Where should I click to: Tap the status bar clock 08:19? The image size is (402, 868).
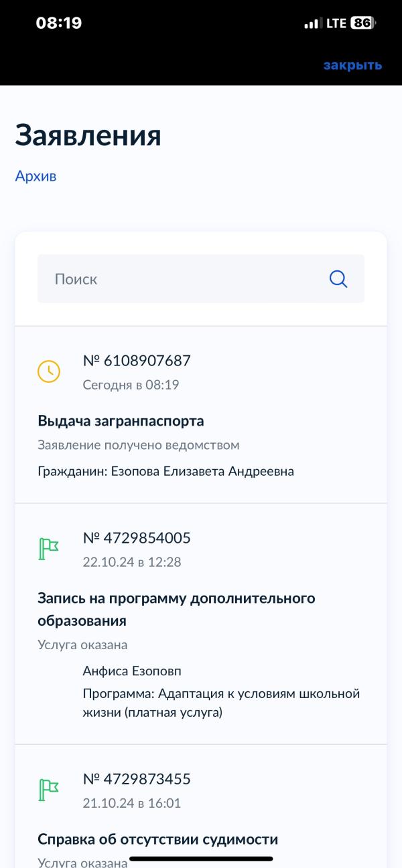click(x=59, y=23)
